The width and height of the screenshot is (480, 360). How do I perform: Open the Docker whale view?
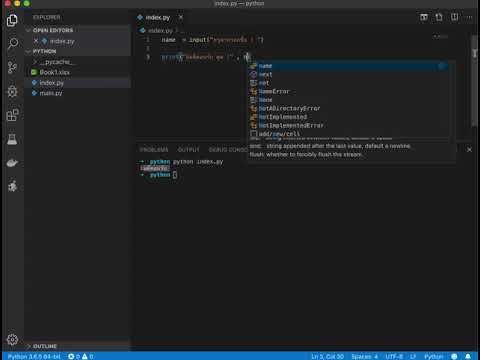pyautogui.click(x=12, y=163)
